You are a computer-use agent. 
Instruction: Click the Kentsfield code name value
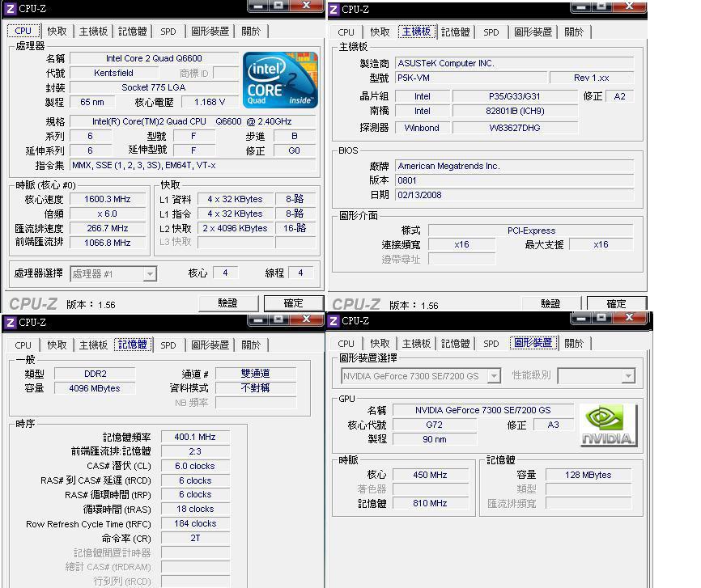[113, 73]
